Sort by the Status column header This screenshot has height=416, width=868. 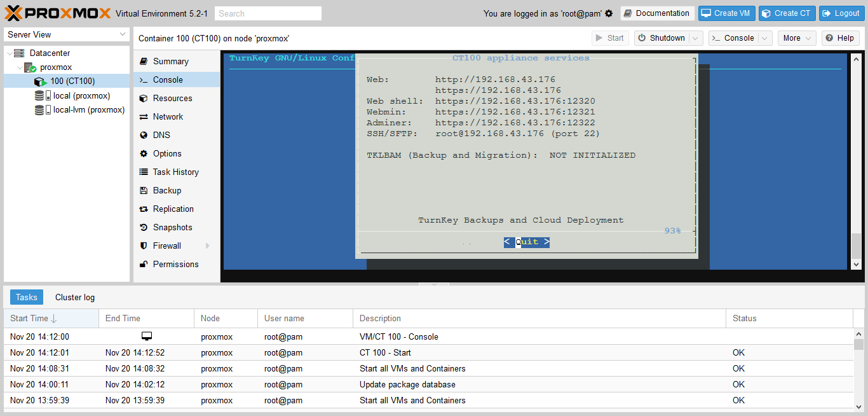coord(789,318)
